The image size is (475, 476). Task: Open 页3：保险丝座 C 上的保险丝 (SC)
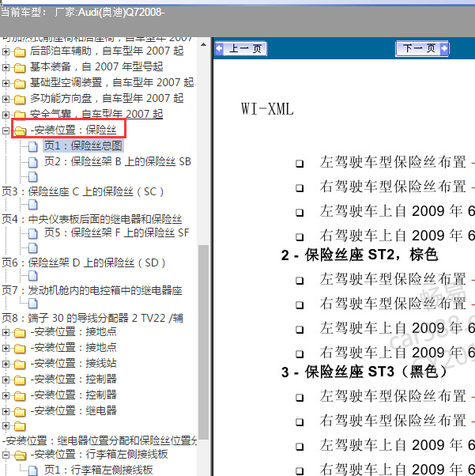[82, 192]
